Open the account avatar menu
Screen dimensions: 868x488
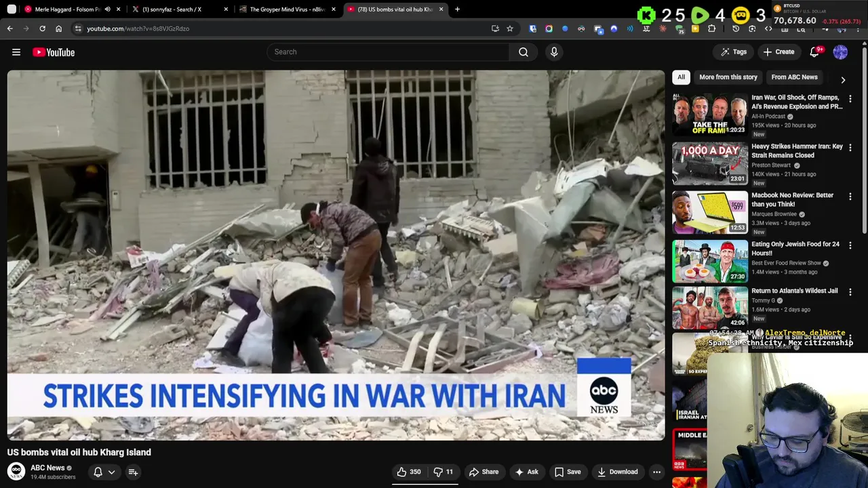tap(840, 52)
